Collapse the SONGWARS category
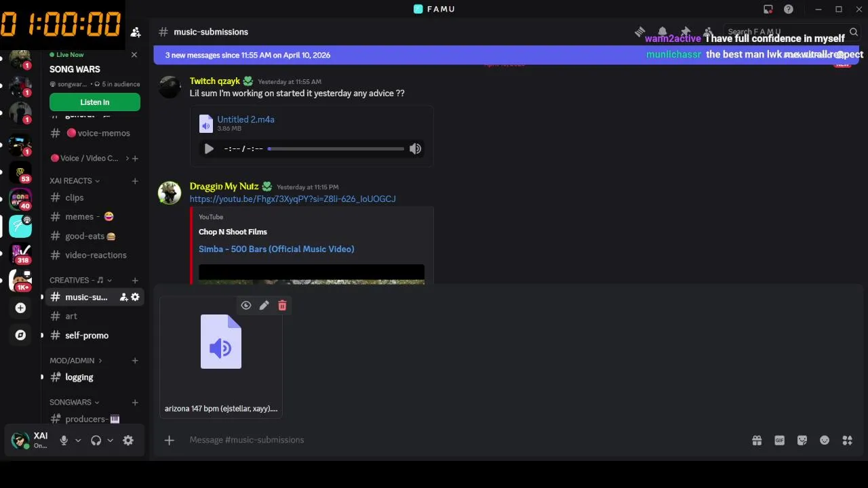868x488 pixels. click(x=75, y=403)
